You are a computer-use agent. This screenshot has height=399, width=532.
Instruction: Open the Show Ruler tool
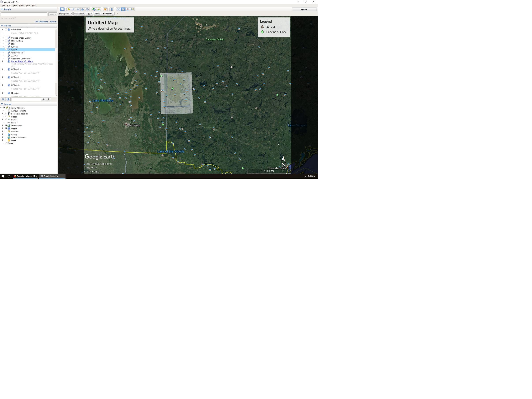tap(112, 9)
